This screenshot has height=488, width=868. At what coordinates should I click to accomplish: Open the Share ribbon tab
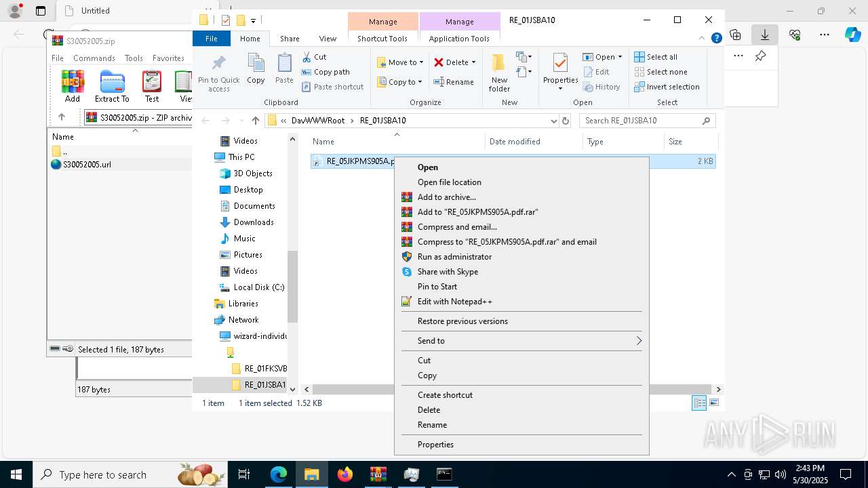pos(290,39)
